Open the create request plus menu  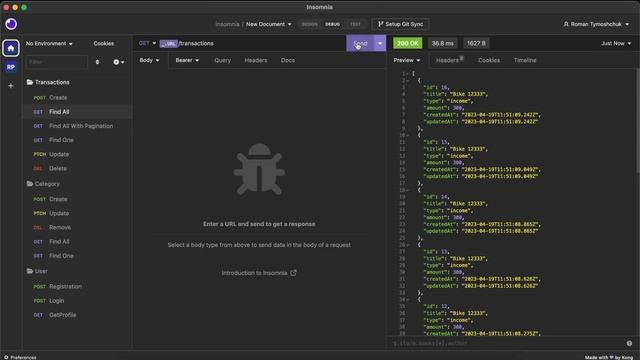pyautogui.click(x=118, y=62)
